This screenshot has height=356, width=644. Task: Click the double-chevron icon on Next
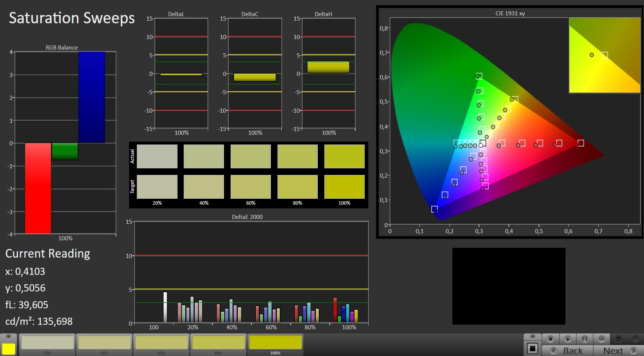633,351
